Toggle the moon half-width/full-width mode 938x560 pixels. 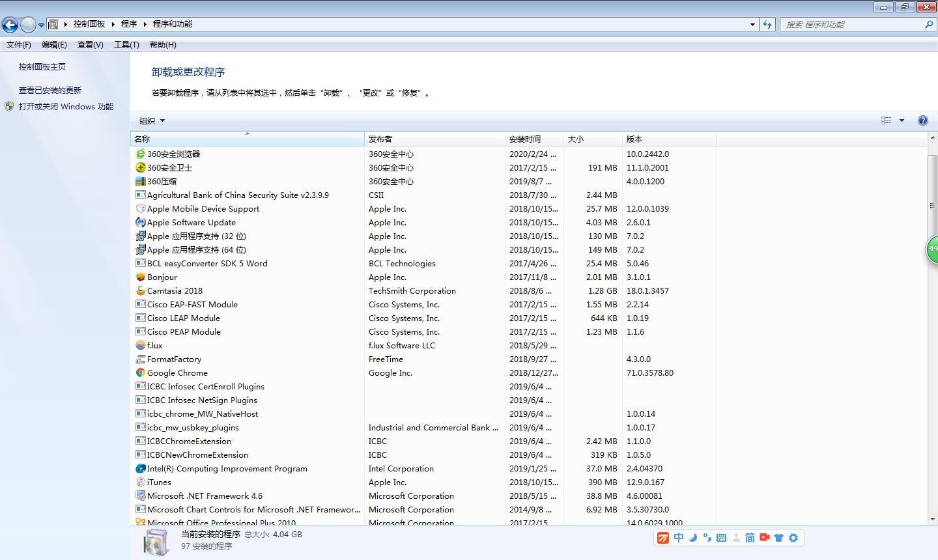tap(693, 538)
